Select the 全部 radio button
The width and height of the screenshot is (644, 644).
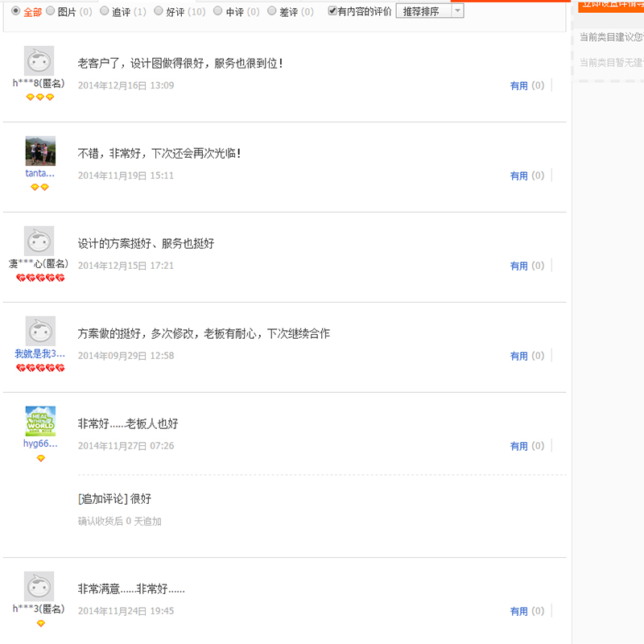pyautogui.click(x=15, y=10)
